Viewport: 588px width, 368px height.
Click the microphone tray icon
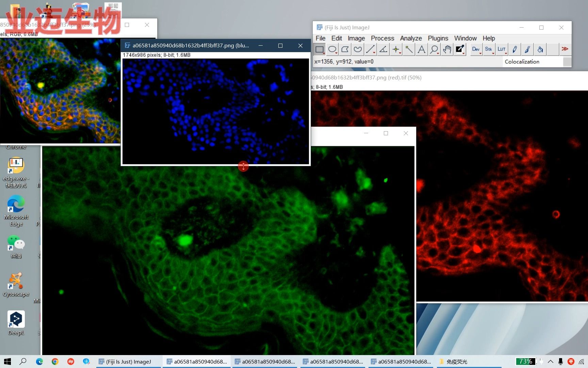point(560,362)
